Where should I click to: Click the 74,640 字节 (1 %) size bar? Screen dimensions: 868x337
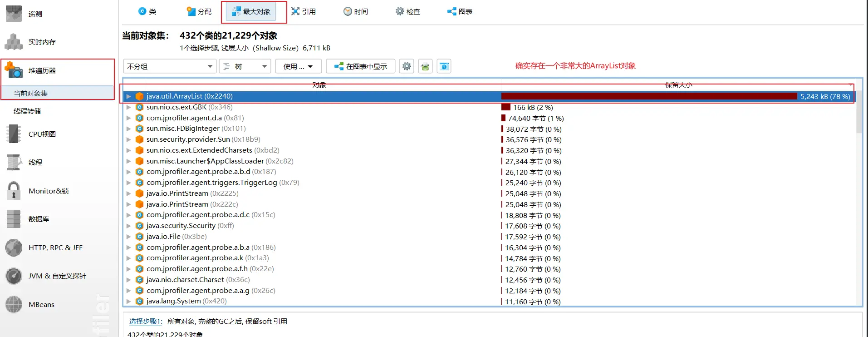(x=503, y=118)
